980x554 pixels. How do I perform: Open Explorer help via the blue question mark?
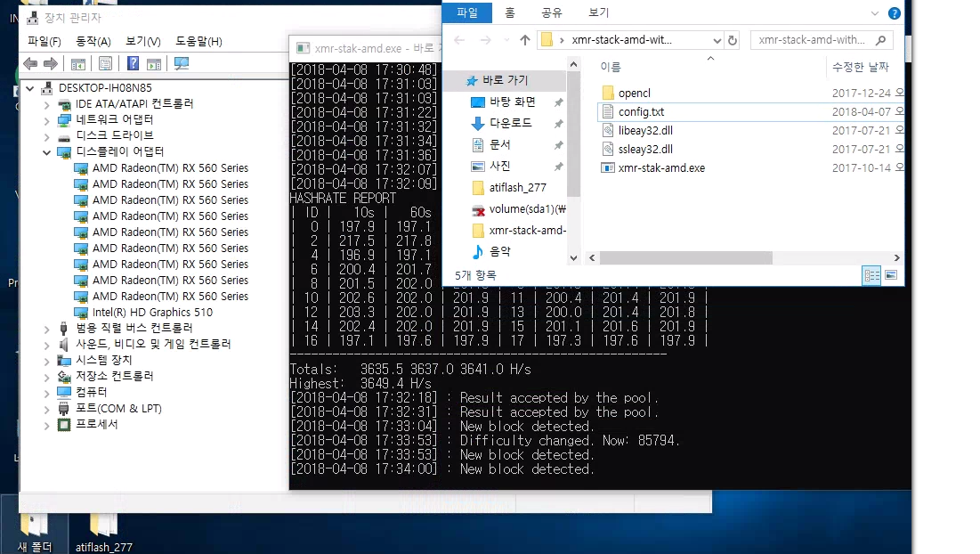click(894, 12)
